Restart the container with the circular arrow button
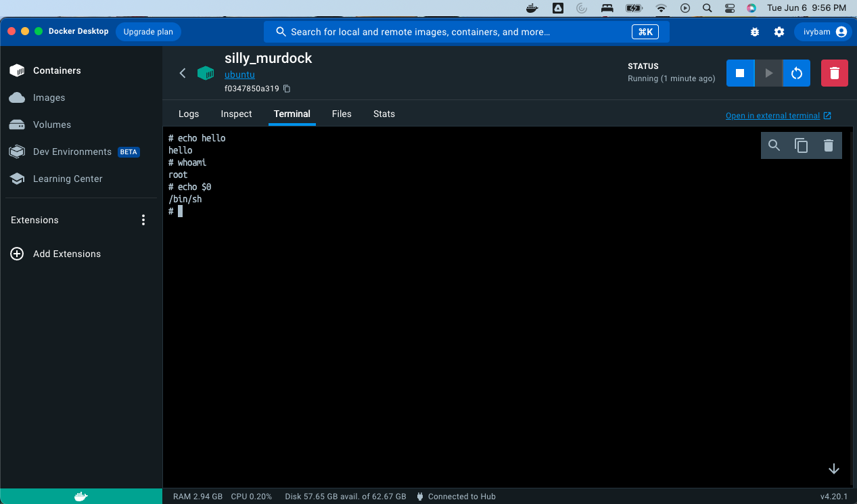This screenshot has width=857, height=504. [797, 73]
